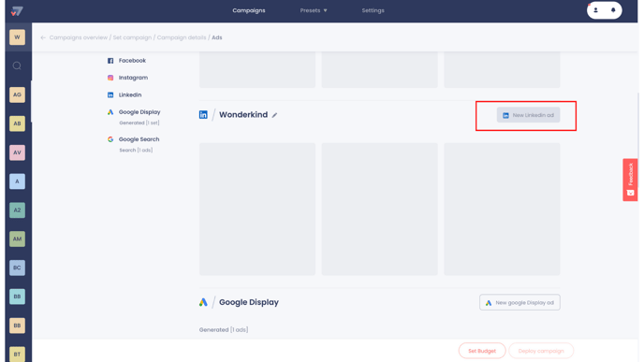Select the BT workspace tile
644x362 pixels.
(x=17, y=354)
